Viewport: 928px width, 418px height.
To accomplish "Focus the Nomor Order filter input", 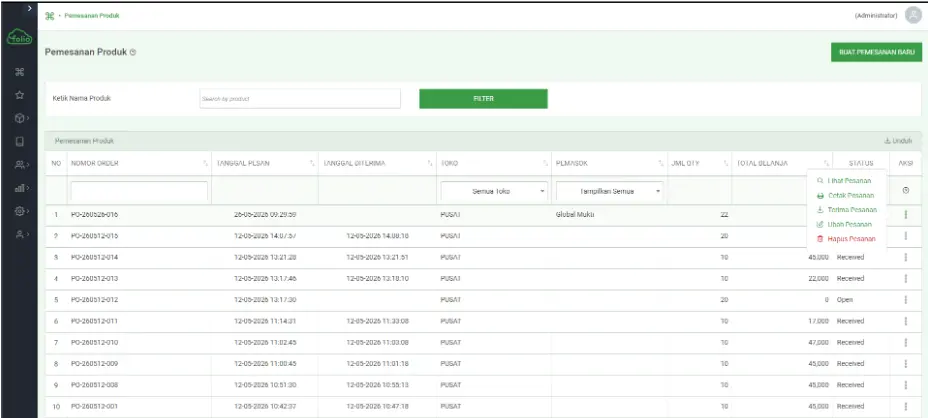I will (139, 191).
